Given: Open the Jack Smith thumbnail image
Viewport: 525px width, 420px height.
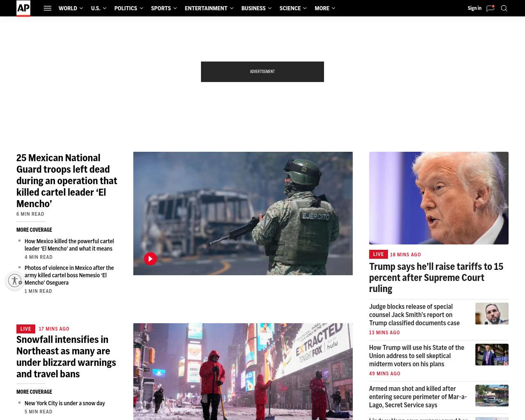Looking at the screenshot, I should pos(492,314).
